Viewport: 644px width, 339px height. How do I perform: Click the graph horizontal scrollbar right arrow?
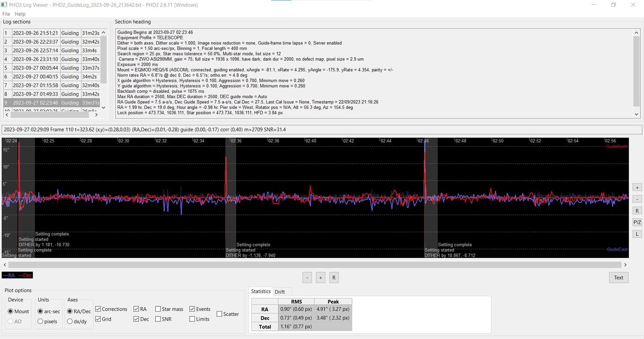pos(625,265)
